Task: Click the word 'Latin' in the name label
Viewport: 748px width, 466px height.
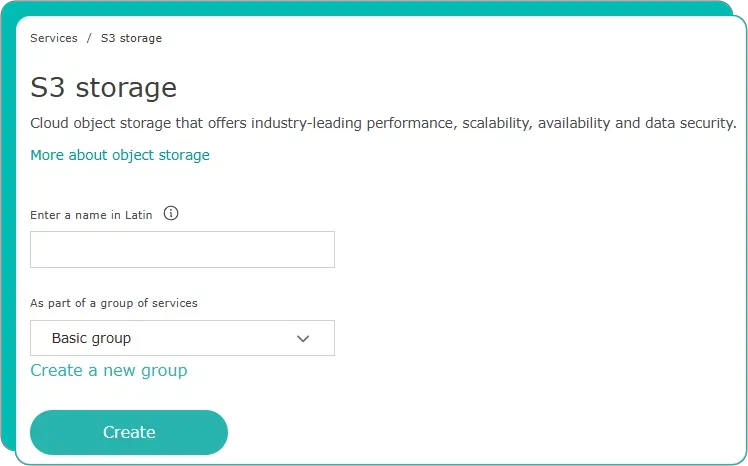Action: (139, 215)
